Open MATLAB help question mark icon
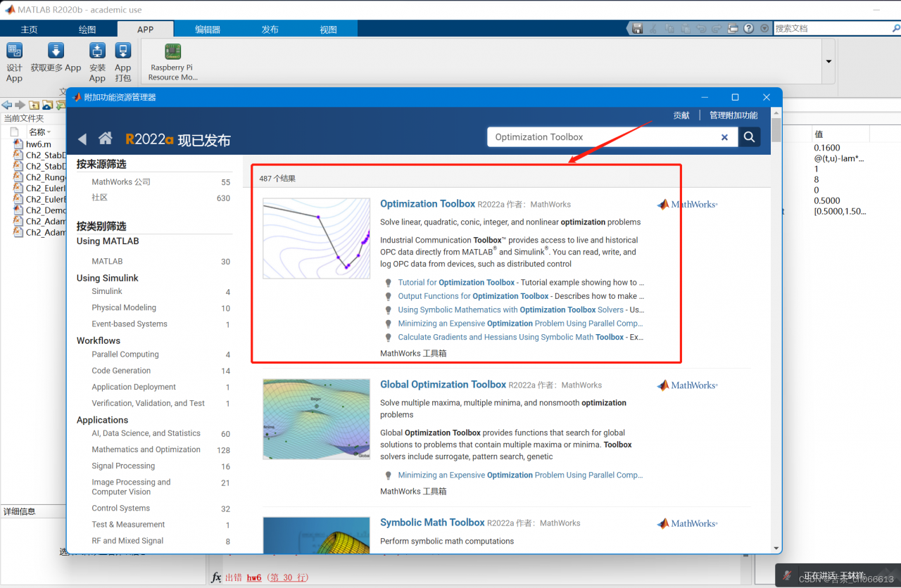Image resolution: width=901 pixels, height=588 pixels. pyautogui.click(x=749, y=28)
